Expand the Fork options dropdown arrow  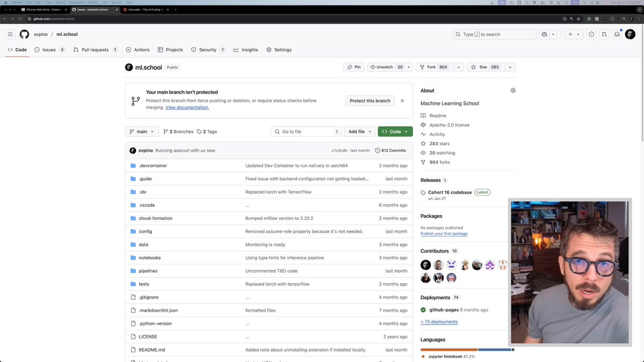click(458, 67)
